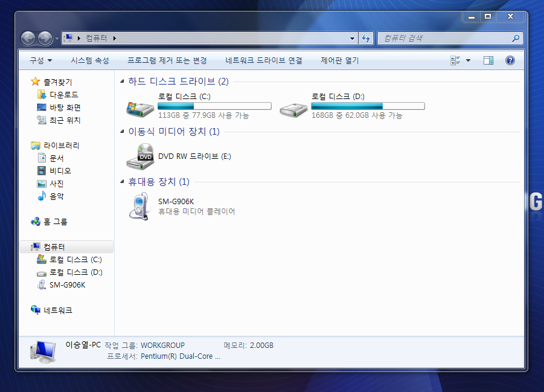Screen dimensions: 544x392
Task: Click the Back navigation arrow
Action: coord(28,38)
